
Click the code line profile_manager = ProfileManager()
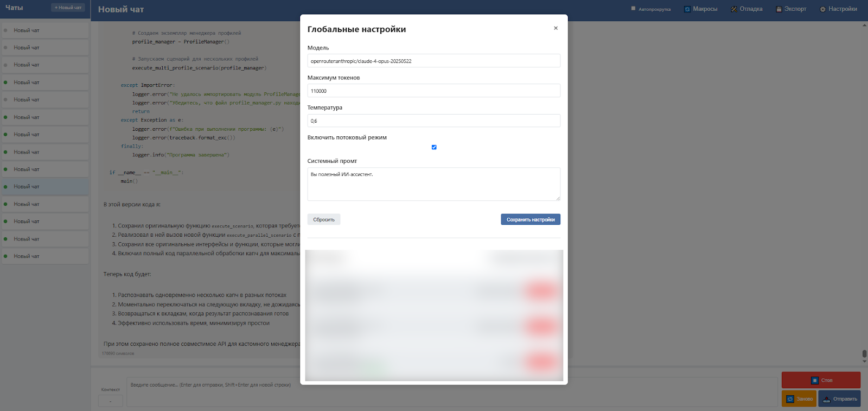click(x=181, y=42)
